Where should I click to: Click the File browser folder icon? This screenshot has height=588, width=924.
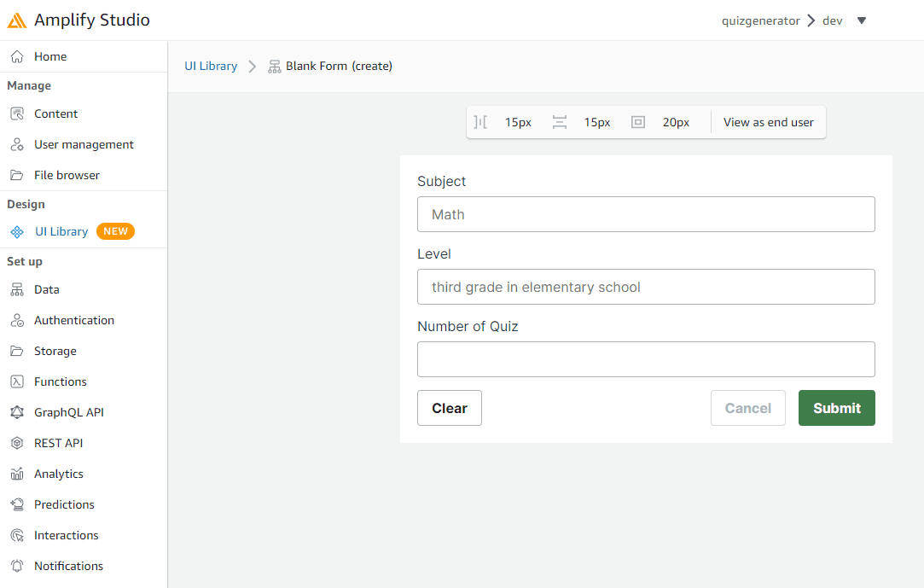pos(16,175)
